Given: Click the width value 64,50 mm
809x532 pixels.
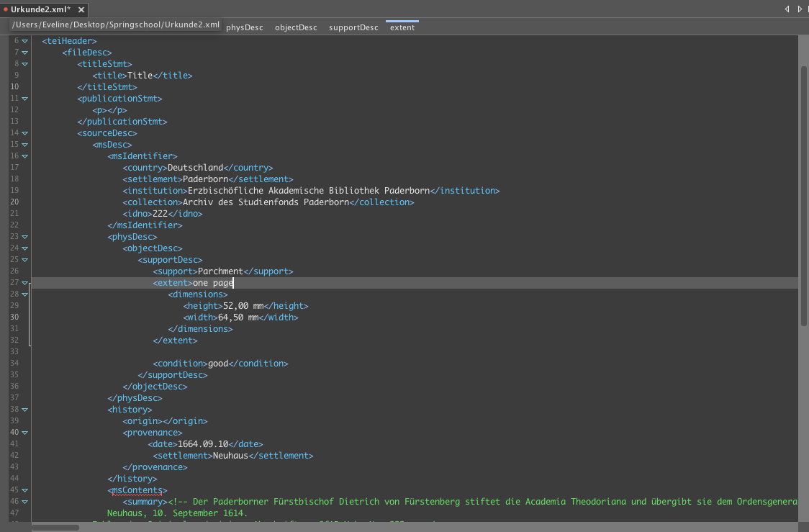Looking at the screenshot, I should pos(238,317).
